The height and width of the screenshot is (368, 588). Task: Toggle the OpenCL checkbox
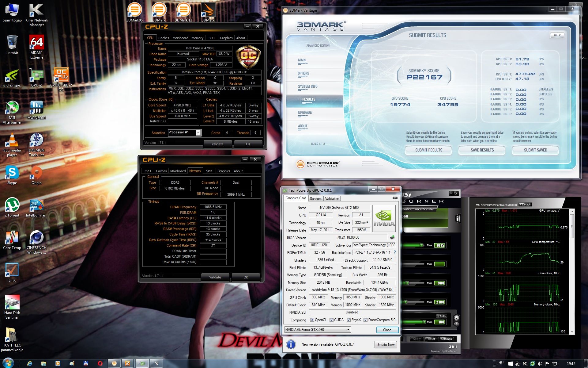pos(312,320)
